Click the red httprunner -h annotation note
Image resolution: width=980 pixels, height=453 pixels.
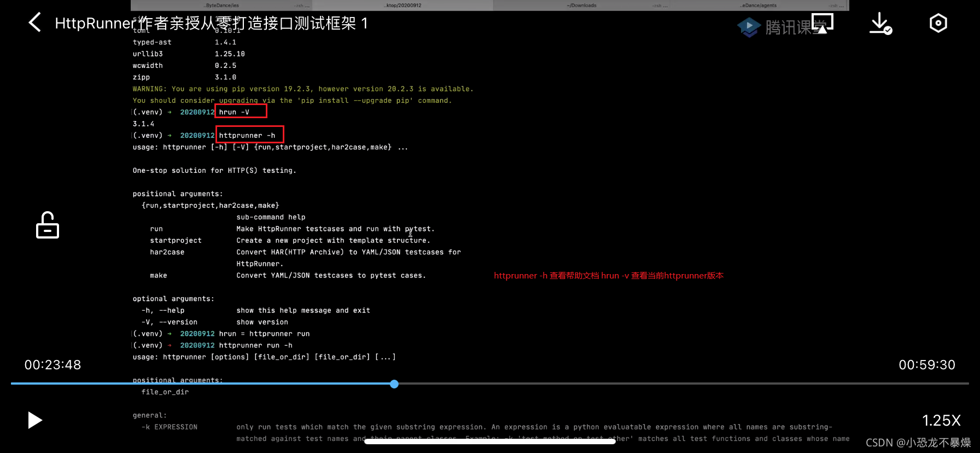(609, 276)
